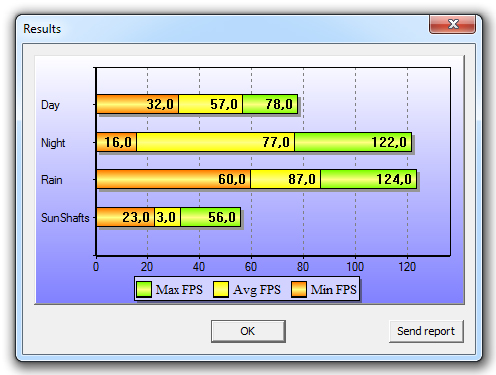
Task: Select the Night 77,0 avg FPS bar
Action: (215, 142)
